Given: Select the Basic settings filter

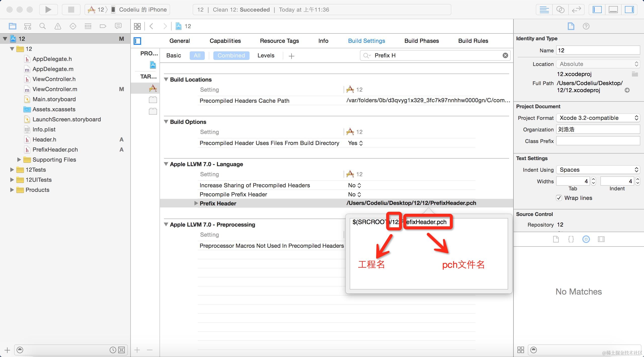Looking at the screenshot, I should pos(174,55).
